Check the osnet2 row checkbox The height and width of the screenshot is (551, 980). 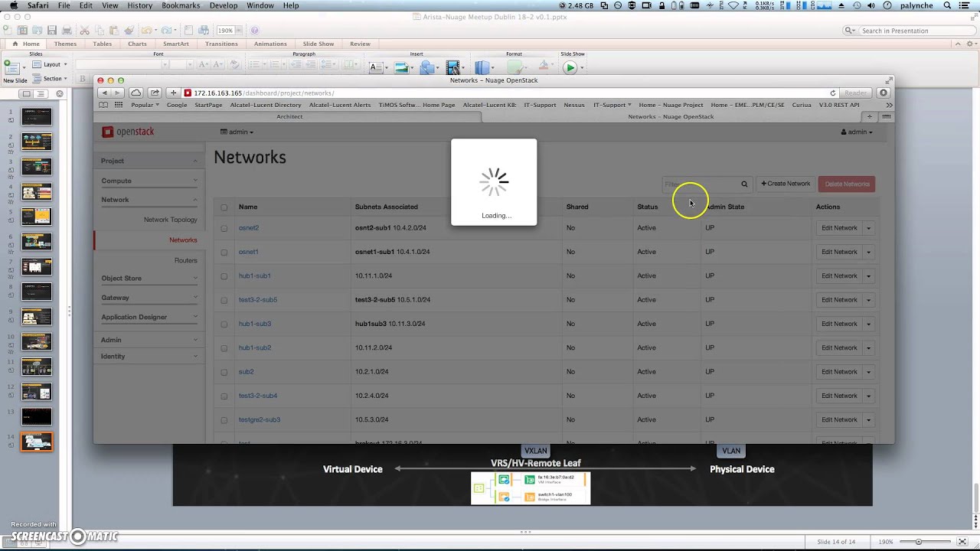pyautogui.click(x=224, y=228)
